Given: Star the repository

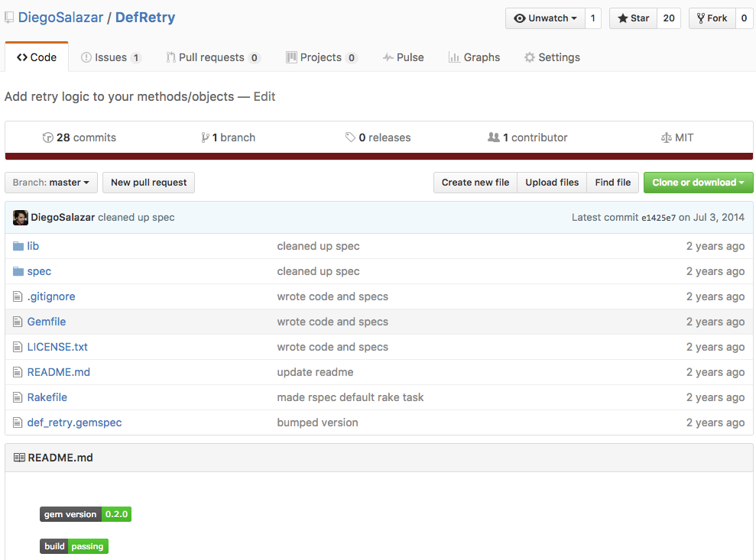Looking at the screenshot, I should [634, 18].
